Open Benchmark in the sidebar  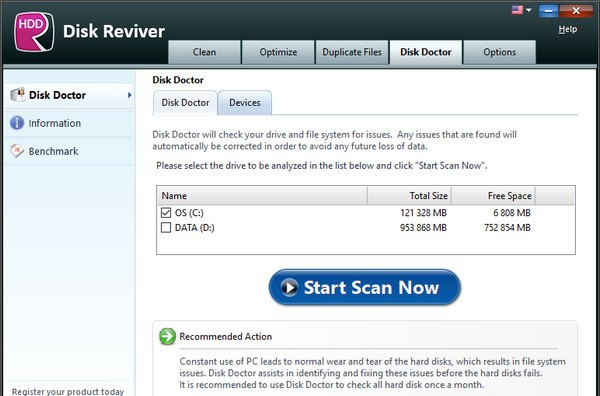(x=69, y=151)
